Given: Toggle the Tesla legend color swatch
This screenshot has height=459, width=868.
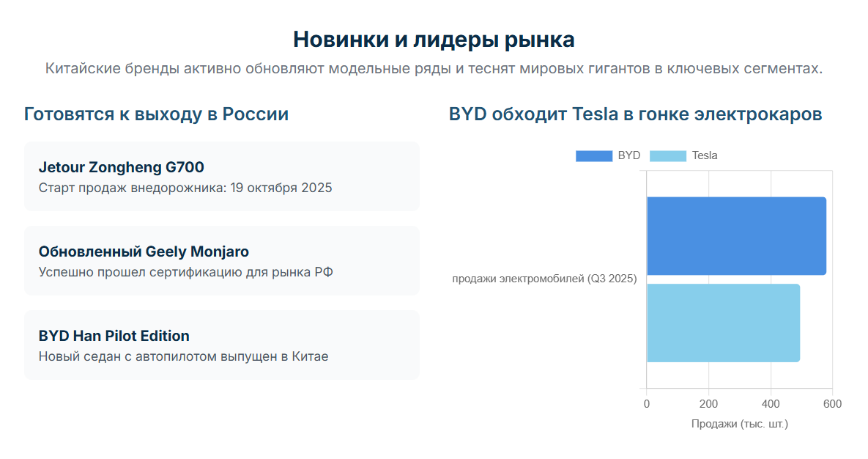Looking at the screenshot, I should click(667, 155).
